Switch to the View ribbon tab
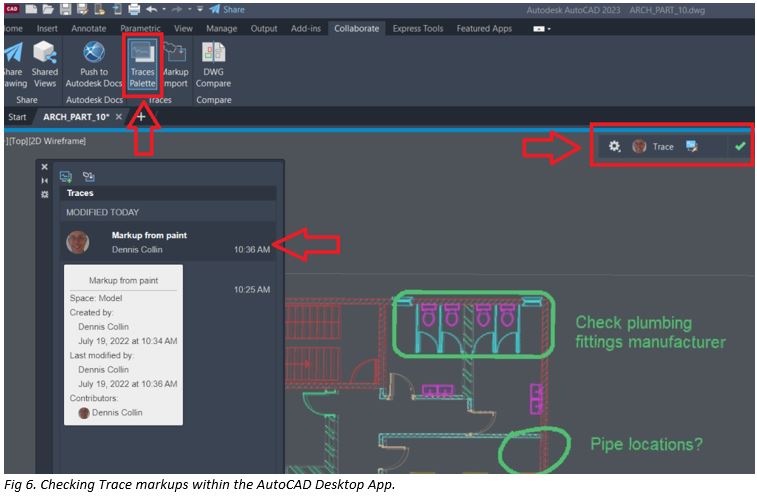Viewport: 757px width, 498px height. [183, 28]
